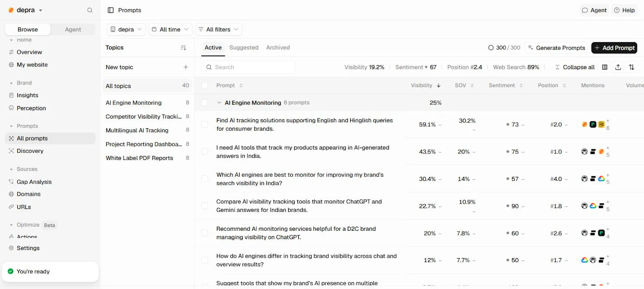Click Collapse all
Screen dimensions: 644x289
tap(574, 67)
